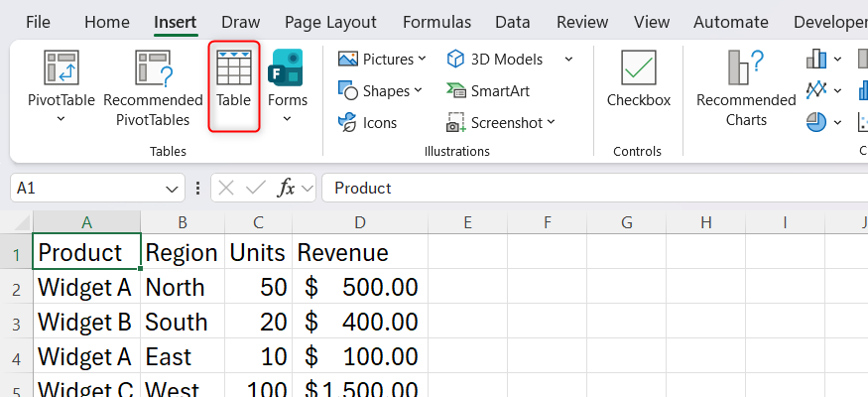Expand the PivotTable dropdown arrow
The image size is (868, 397).
(x=61, y=118)
